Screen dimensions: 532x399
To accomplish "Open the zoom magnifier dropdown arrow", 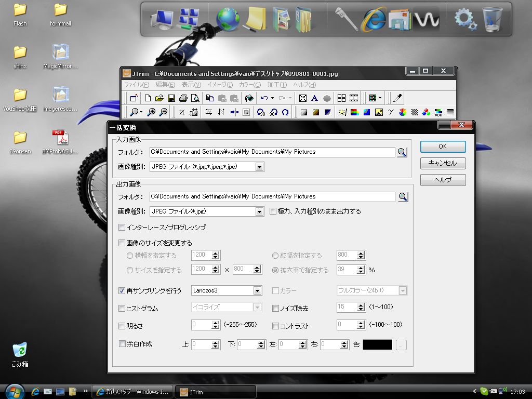I will 141,112.
